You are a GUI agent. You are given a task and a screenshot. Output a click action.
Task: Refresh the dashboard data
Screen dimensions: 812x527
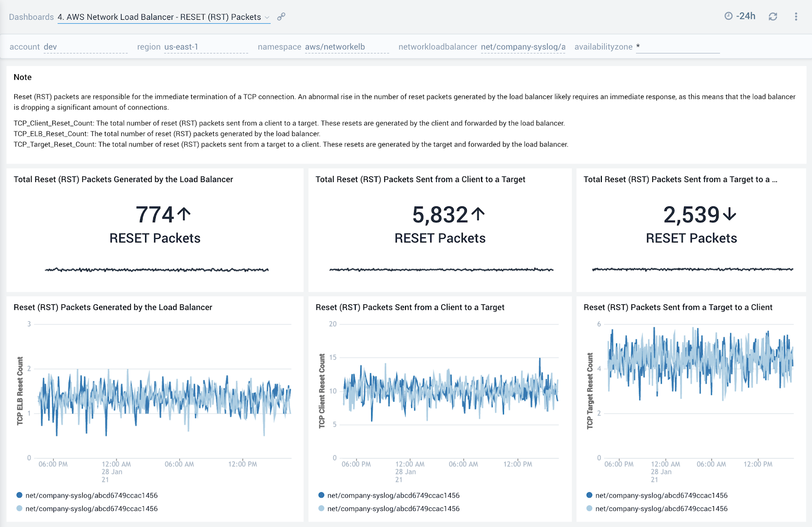(773, 16)
